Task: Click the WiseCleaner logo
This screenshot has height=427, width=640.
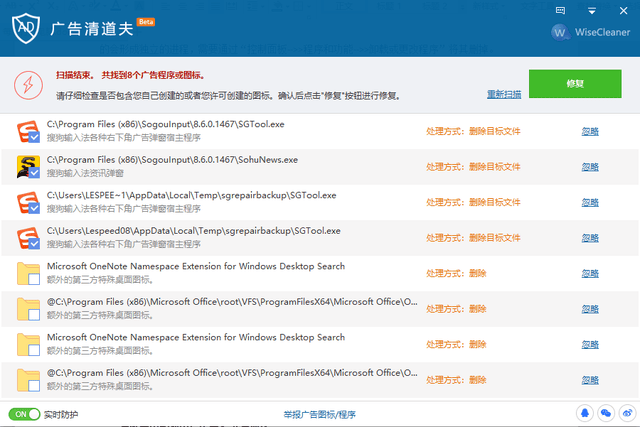Action: pos(591,32)
